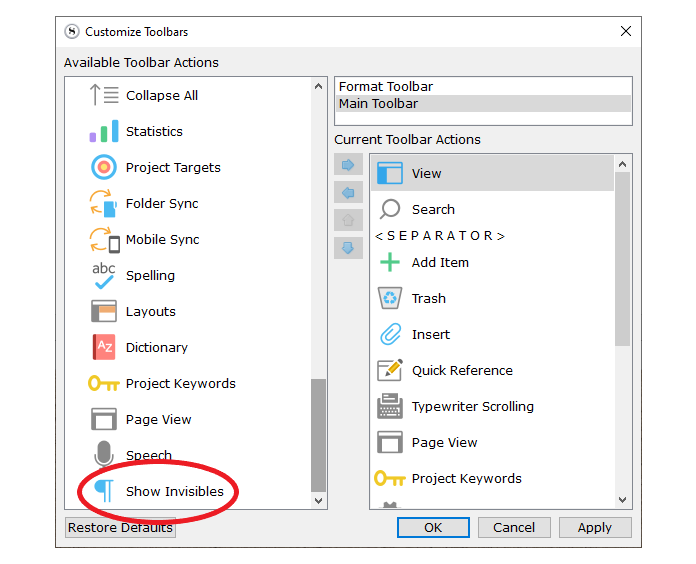This screenshot has width=696, height=564.
Task: Select the Speech label
Action: coord(149,455)
